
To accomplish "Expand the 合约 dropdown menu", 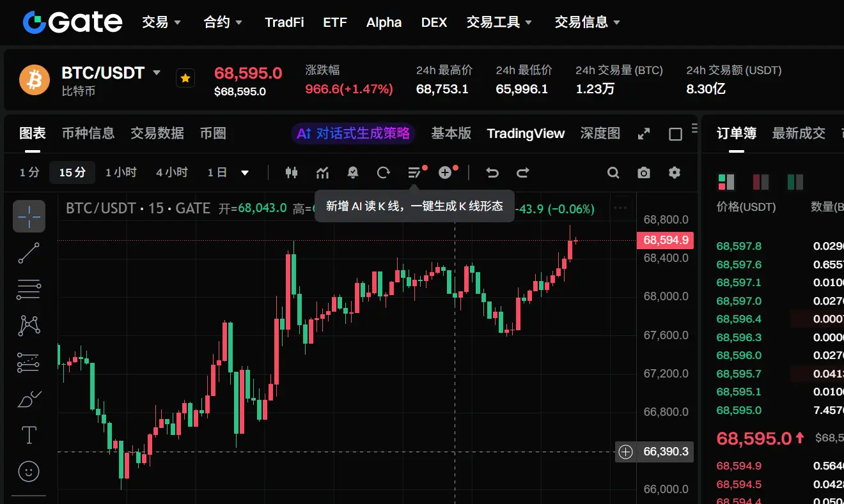I will point(223,22).
